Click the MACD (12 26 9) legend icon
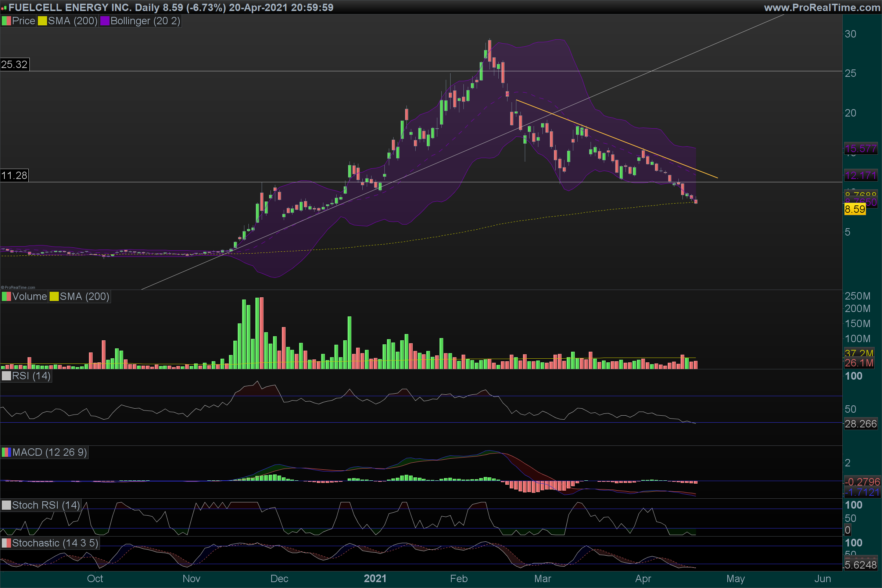This screenshot has width=882, height=588. pos(6,452)
